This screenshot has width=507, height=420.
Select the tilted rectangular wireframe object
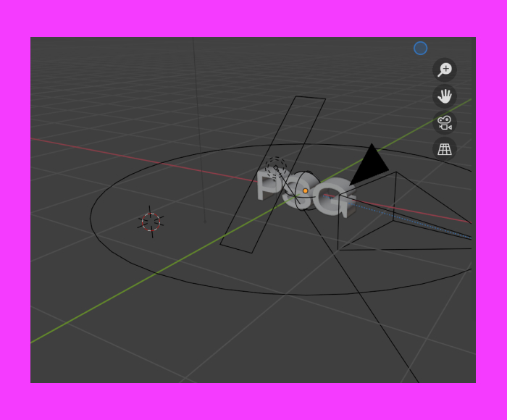pyautogui.click(x=272, y=175)
